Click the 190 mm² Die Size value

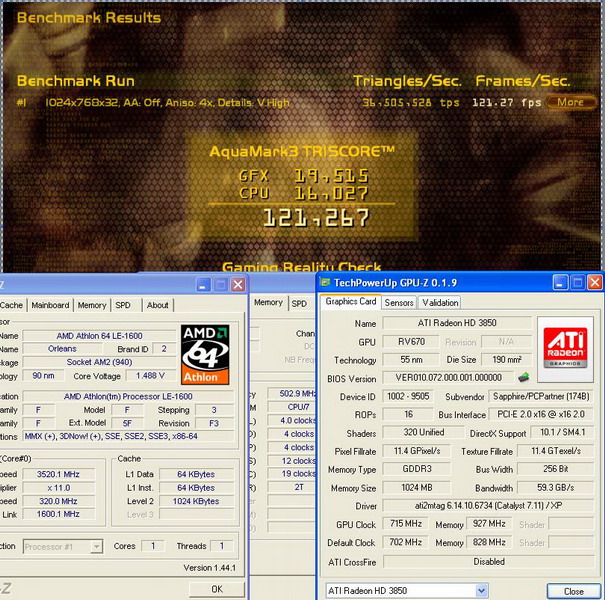coord(507,360)
